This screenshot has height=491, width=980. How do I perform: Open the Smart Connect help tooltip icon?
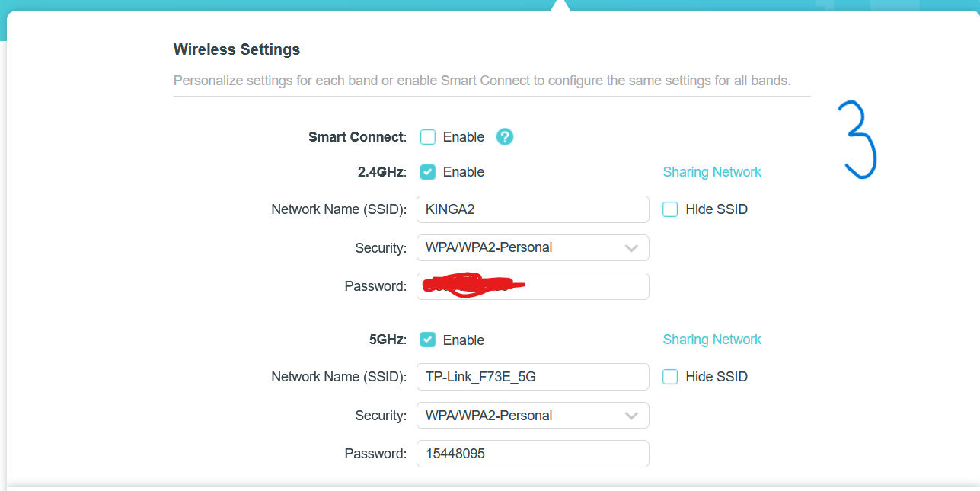[x=505, y=137]
